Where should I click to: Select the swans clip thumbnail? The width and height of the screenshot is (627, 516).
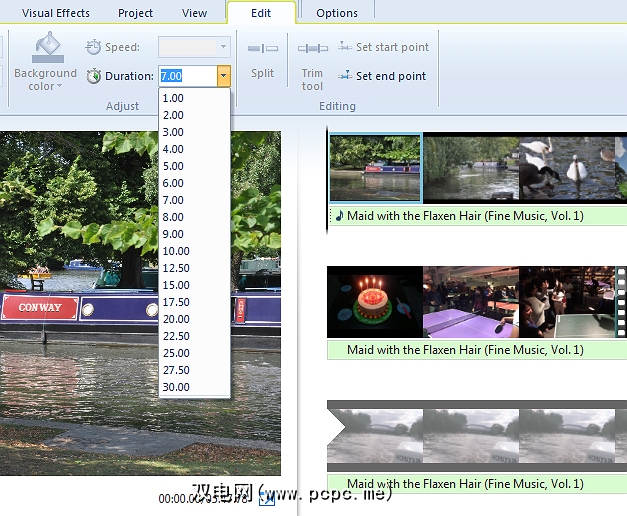click(x=567, y=168)
